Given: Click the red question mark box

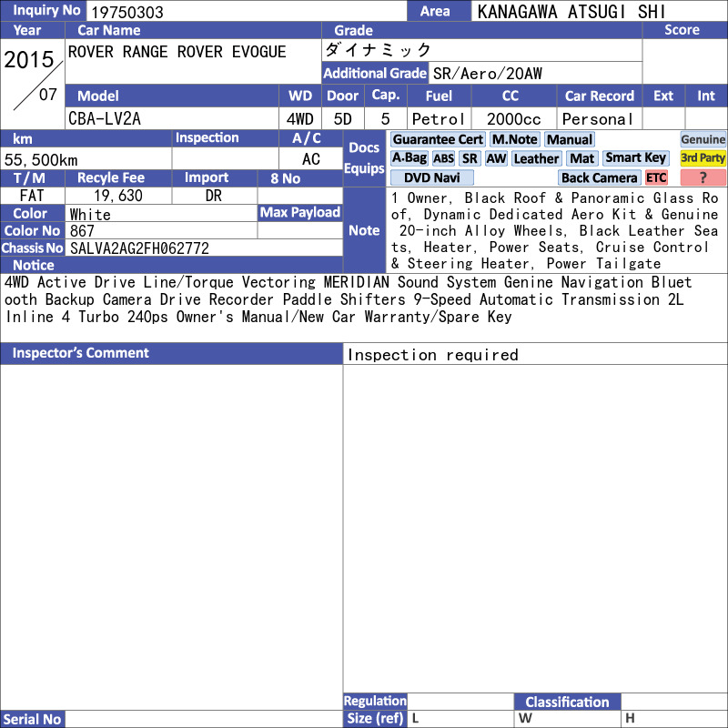Looking at the screenshot, I should pyautogui.click(x=703, y=177).
